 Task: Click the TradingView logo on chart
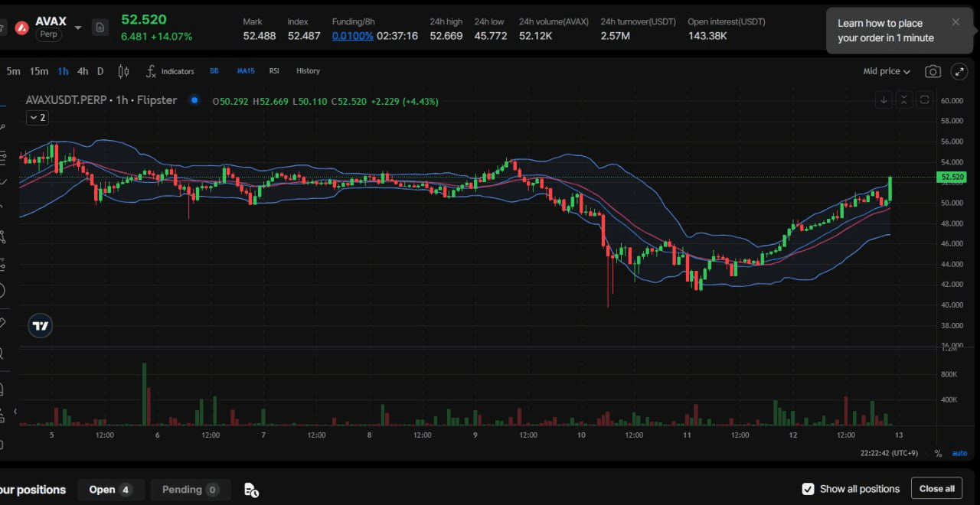41,326
